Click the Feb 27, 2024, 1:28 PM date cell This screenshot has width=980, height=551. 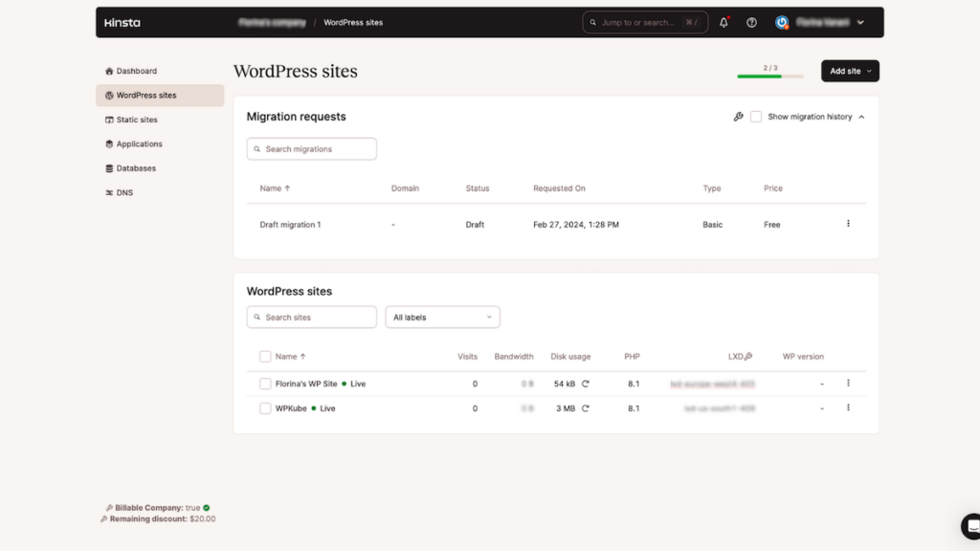point(576,225)
